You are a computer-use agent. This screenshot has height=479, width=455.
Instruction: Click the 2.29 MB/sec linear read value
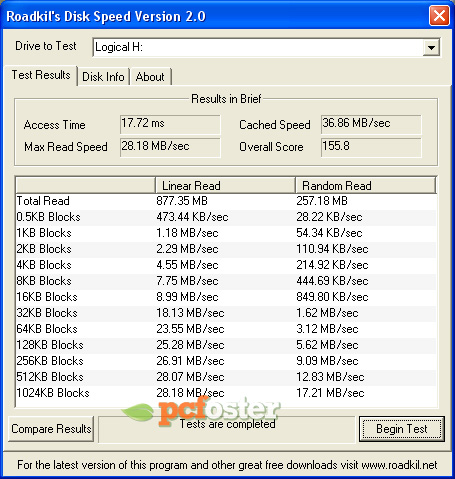pyautogui.click(x=187, y=249)
